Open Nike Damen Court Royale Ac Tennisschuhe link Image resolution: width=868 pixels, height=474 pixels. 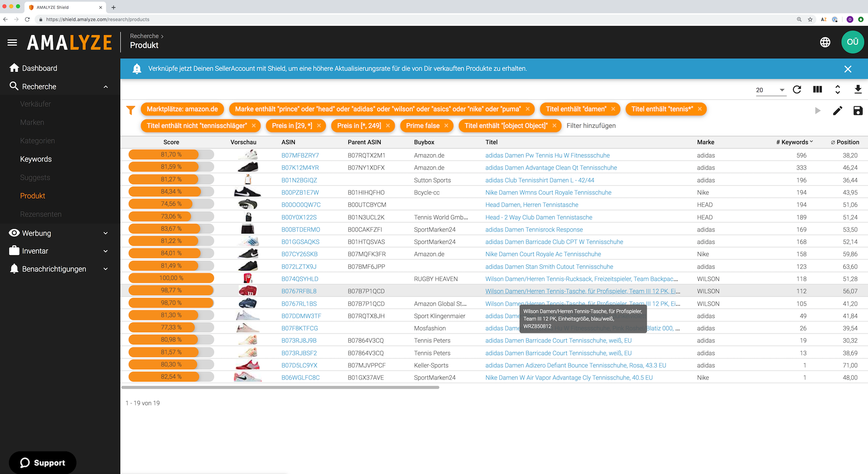pos(543,254)
